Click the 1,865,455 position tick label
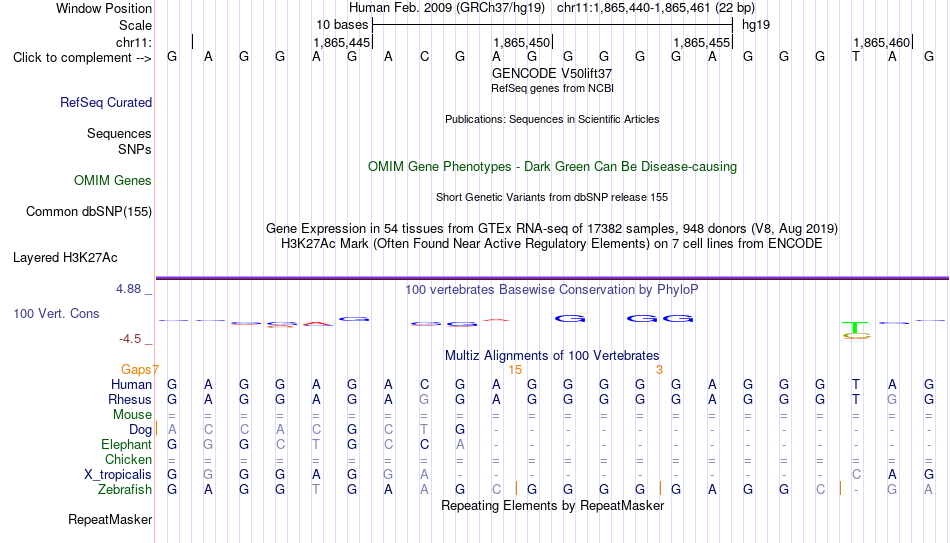950x543 pixels. pyautogui.click(x=702, y=42)
